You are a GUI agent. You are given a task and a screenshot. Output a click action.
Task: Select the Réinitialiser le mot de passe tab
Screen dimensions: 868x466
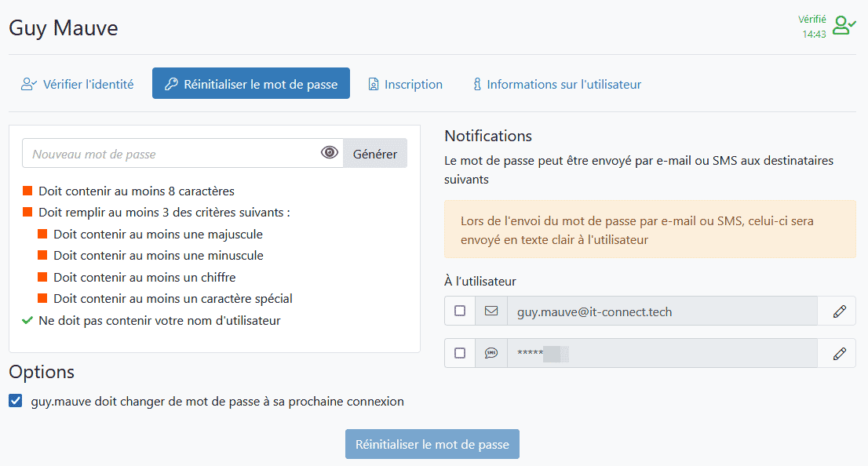[250, 82]
